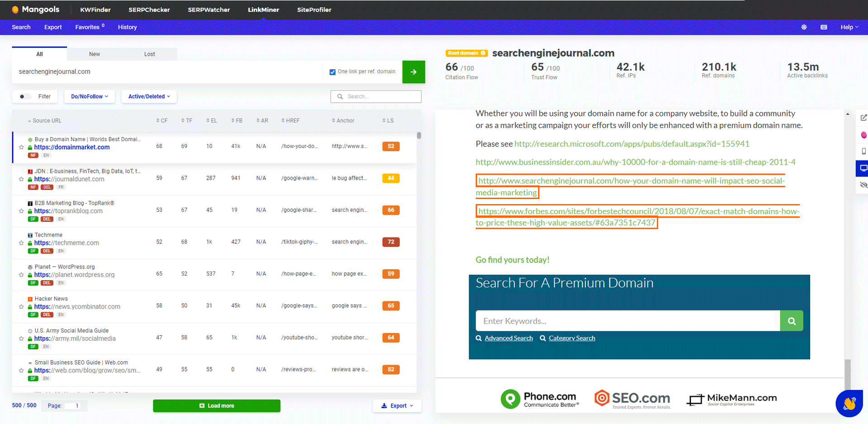Image resolution: width=868 pixels, height=424 pixels.
Task: Open the Help dropdown menu
Action: [x=849, y=27]
